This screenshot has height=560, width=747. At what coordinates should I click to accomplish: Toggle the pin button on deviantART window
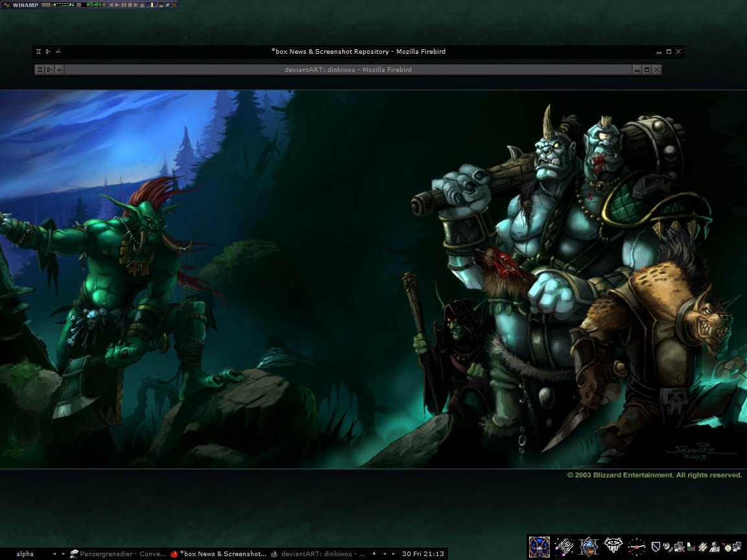pos(49,69)
